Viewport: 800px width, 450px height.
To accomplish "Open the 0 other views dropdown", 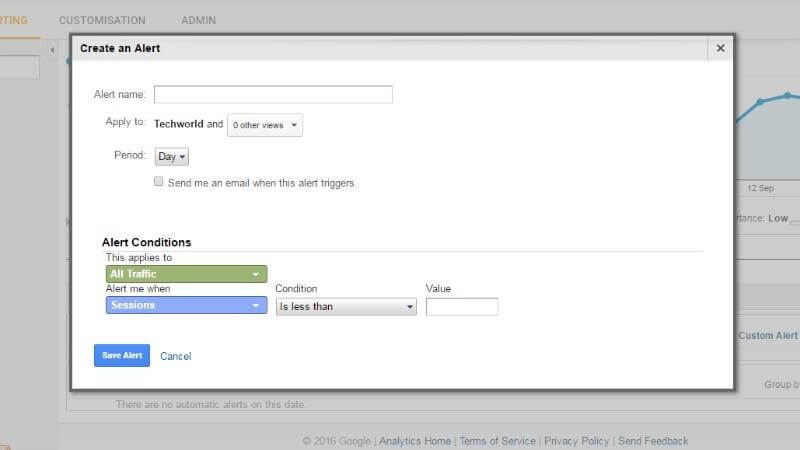I will click(265, 125).
